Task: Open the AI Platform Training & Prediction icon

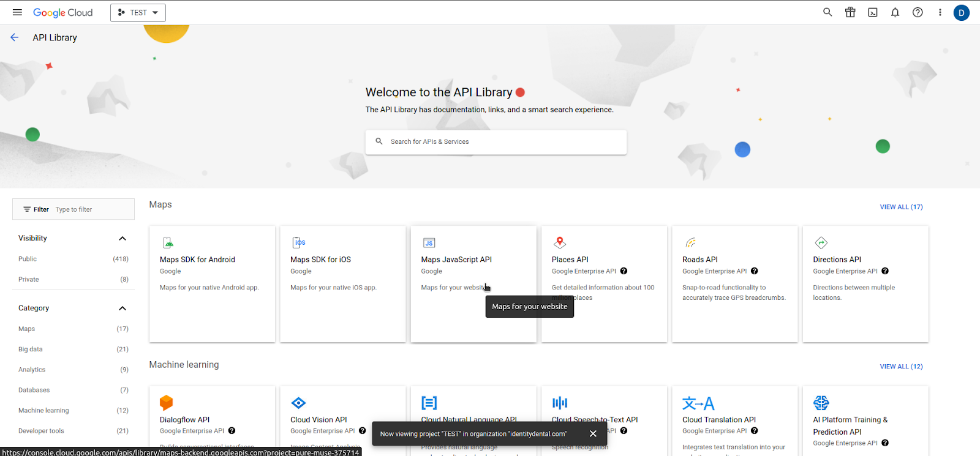Action: click(821, 403)
